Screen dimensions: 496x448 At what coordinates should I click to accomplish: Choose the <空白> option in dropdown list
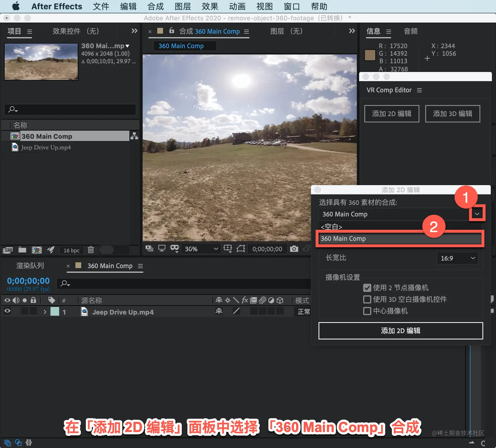coord(400,226)
